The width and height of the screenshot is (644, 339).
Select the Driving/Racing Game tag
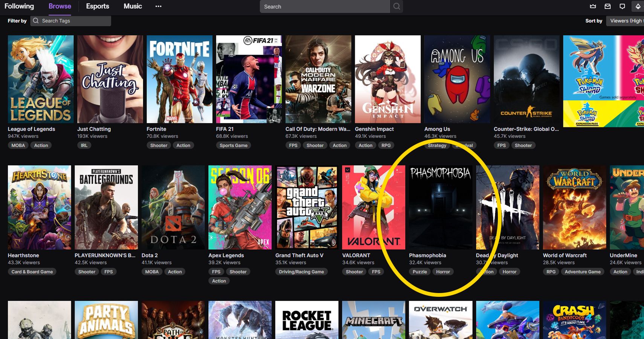click(x=301, y=272)
